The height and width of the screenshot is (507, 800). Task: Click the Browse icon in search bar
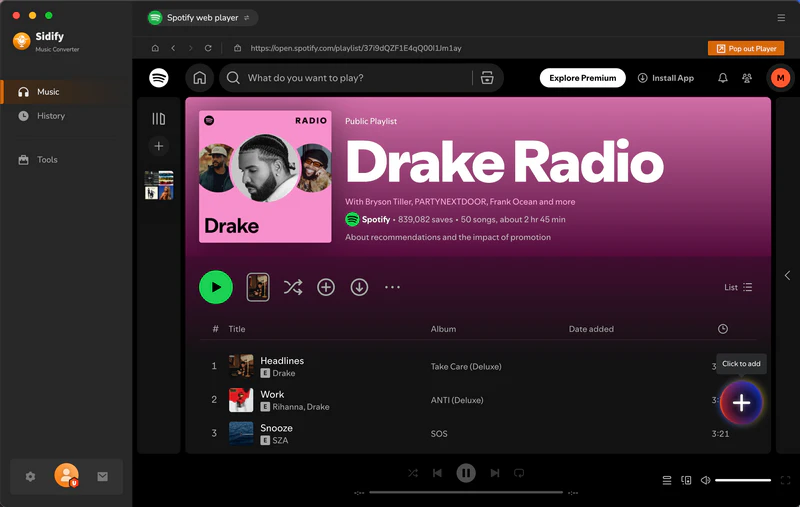[487, 78]
